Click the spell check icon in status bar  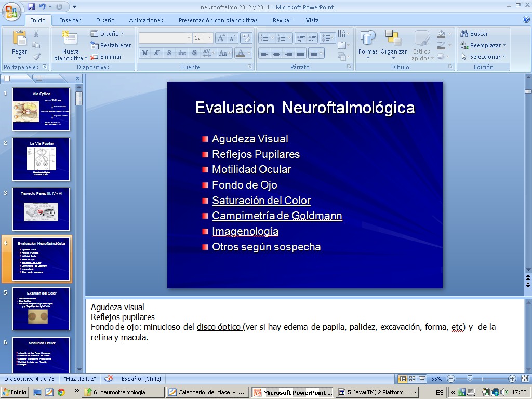pyautogui.click(x=109, y=379)
